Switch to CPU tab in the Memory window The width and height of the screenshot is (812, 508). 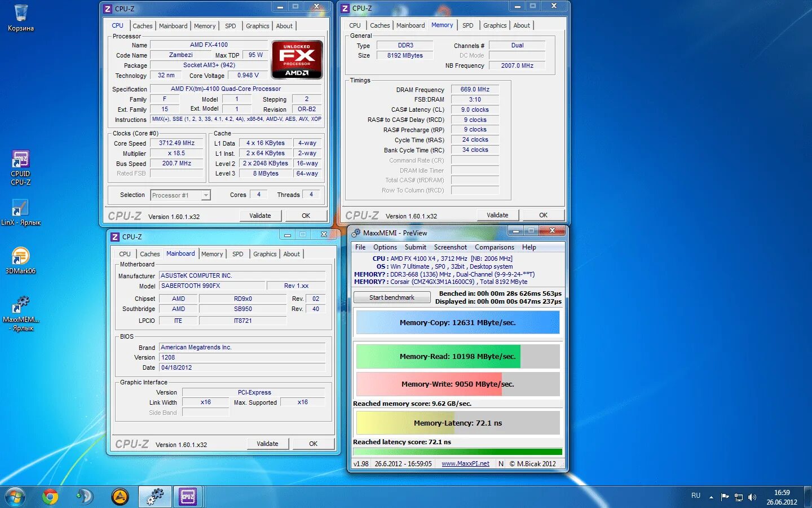pos(355,25)
